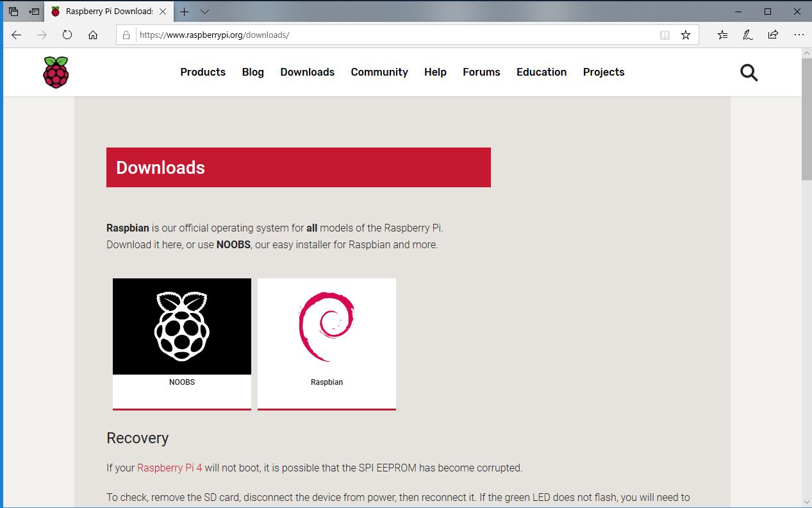812x508 pixels.
Task: Click the red Downloads heading banner
Action: point(299,167)
